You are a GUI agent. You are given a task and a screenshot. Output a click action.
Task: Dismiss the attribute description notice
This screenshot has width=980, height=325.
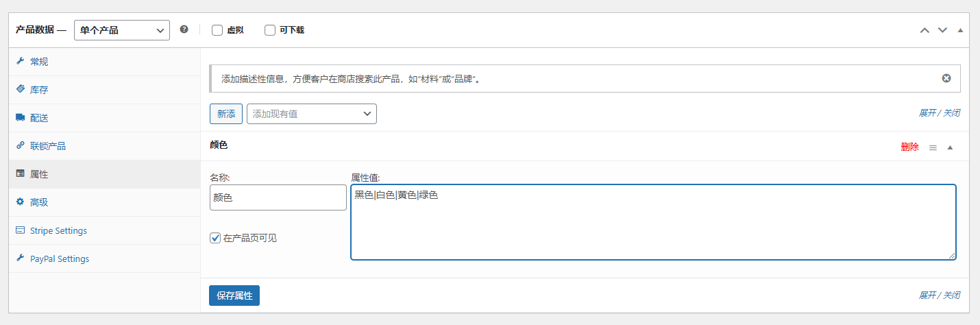click(x=946, y=78)
